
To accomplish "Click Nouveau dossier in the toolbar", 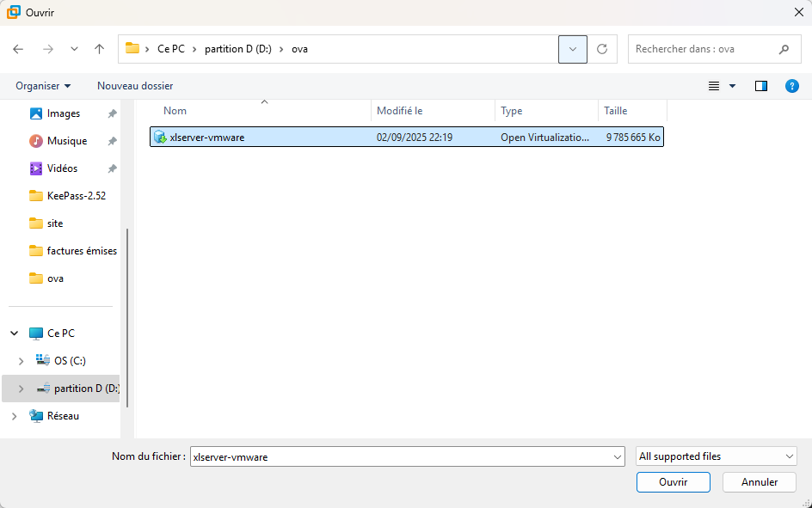I will tap(135, 86).
